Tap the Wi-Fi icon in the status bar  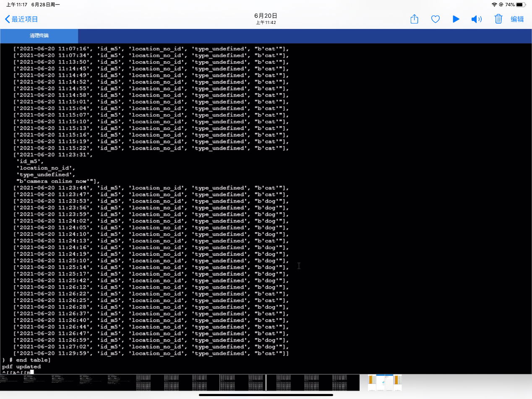494,5
